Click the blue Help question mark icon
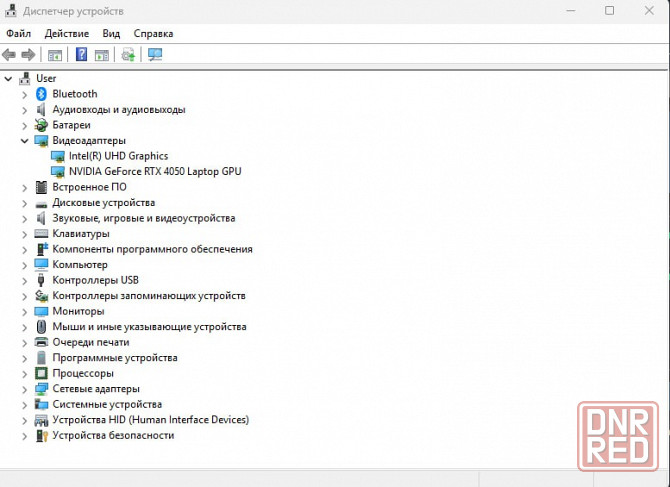 81,54
